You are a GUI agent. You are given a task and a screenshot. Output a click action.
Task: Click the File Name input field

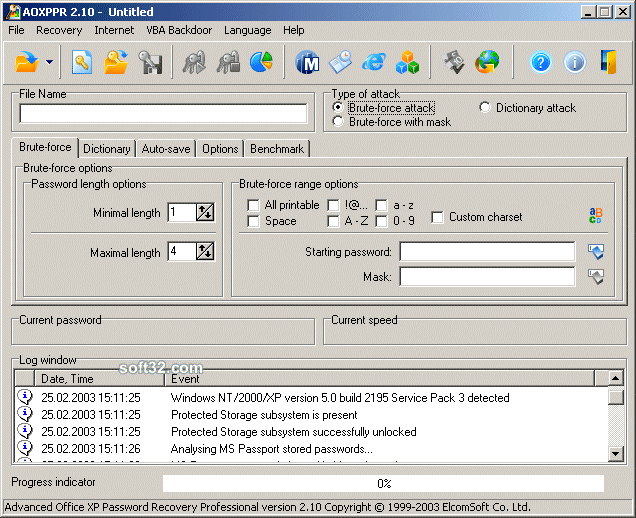tap(163, 113)
